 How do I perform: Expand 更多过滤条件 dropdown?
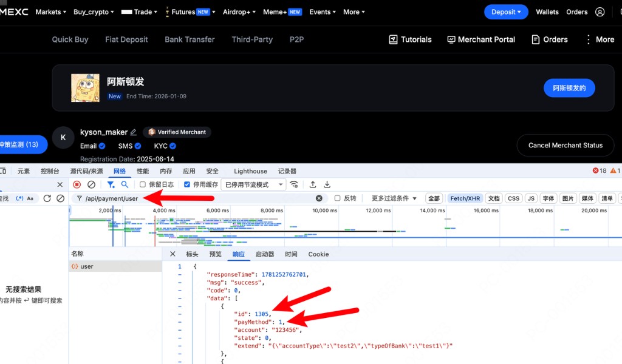[x=394, y=198]
